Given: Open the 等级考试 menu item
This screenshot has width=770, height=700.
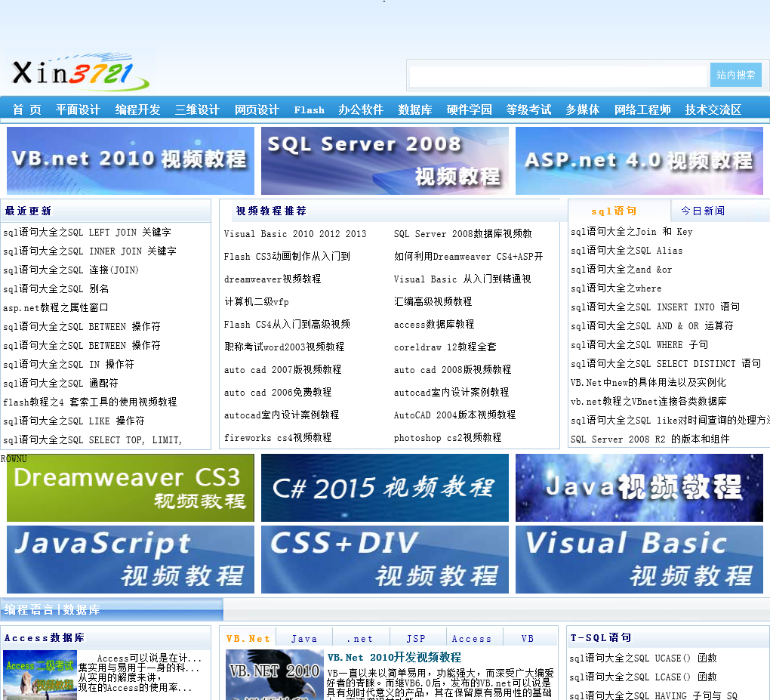Looking at the screenshot, I should tap(528, 109).
